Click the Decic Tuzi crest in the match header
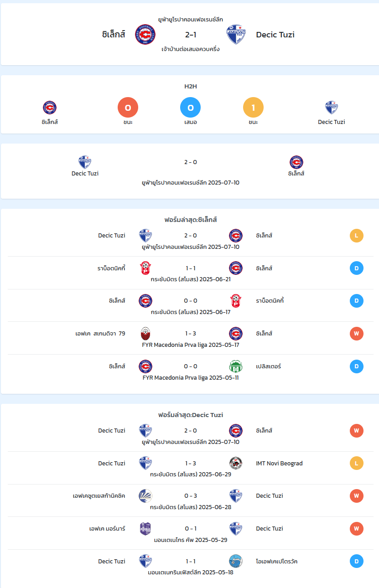The width and height of the screenshot is (379, 588). (x=236, y=34)
